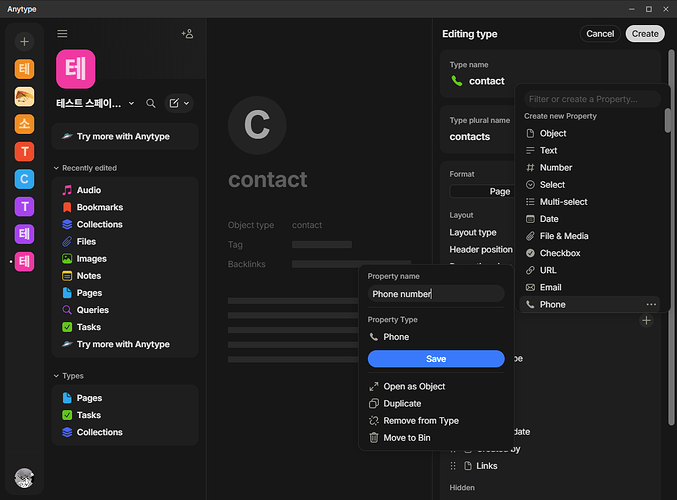Click Save in the property popup

click(x=436, y=359)
